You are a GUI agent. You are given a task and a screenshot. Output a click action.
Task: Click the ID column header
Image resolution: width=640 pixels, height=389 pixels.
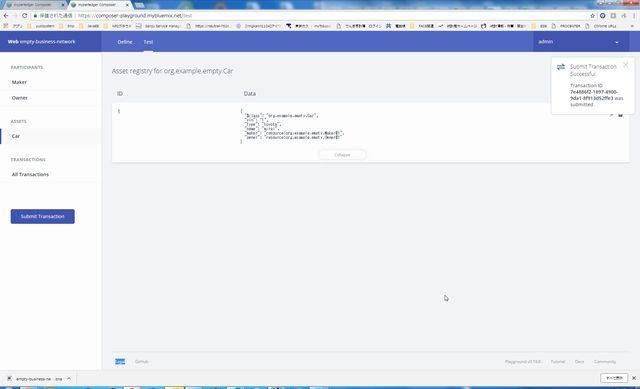(120, 93)
